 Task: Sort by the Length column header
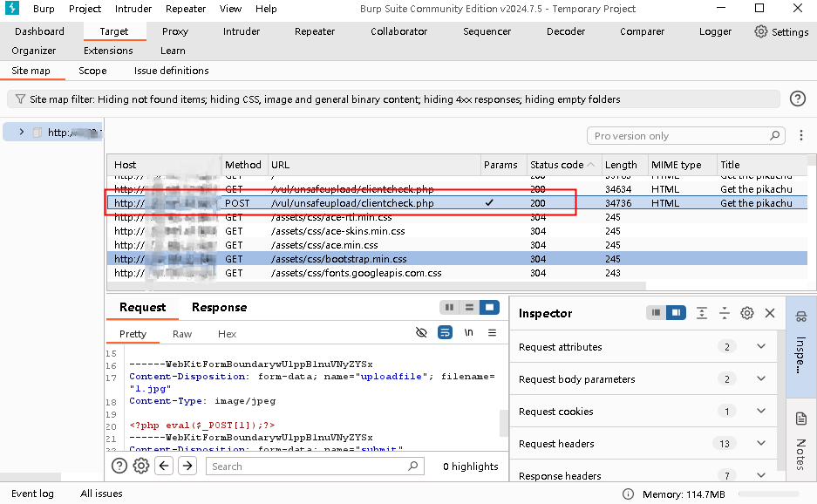(624, 165)
